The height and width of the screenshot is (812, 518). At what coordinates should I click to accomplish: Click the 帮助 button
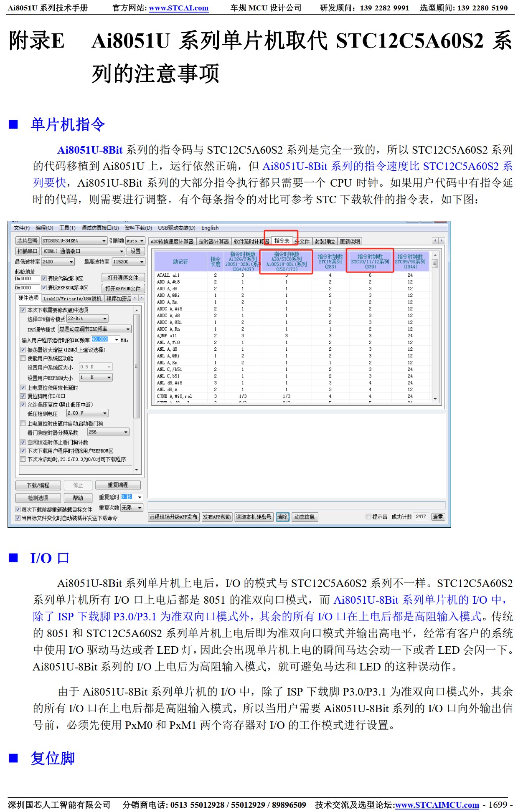point(78,498)
